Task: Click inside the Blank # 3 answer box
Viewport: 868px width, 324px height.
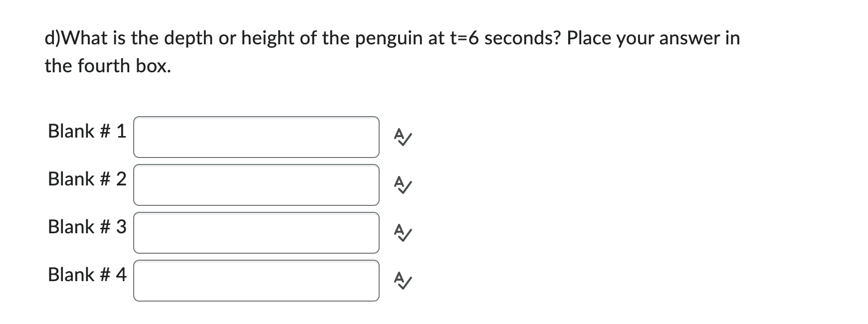Action: 256,233
